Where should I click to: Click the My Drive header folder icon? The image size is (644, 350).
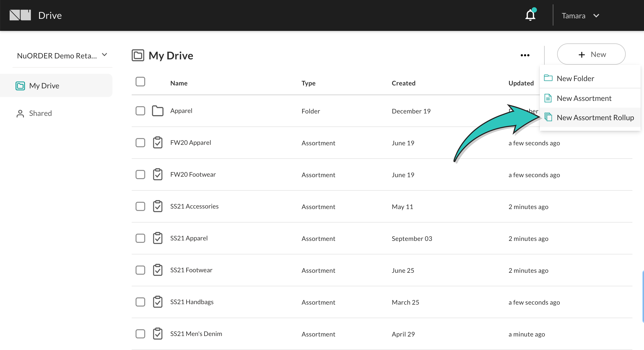coord(138,55)
